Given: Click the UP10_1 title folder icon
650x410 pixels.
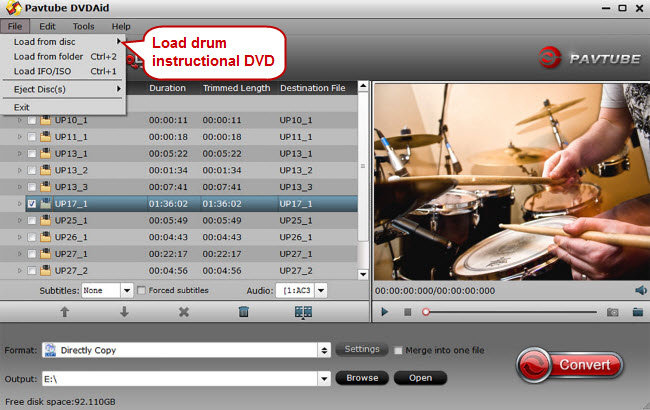Looking at the screenshot, I should 45,120.
